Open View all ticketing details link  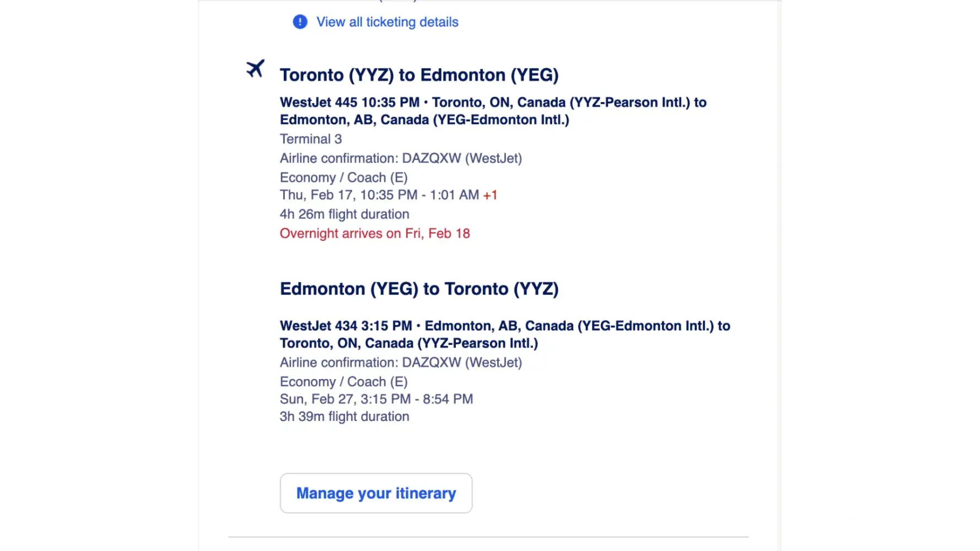click(387, 22)
